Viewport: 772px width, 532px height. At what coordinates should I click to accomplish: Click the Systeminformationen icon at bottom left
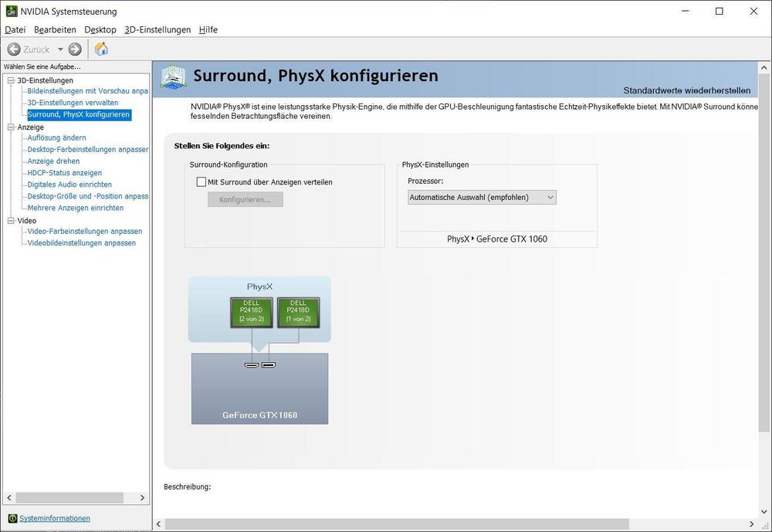pyautogui.click(x=12, y=518)
